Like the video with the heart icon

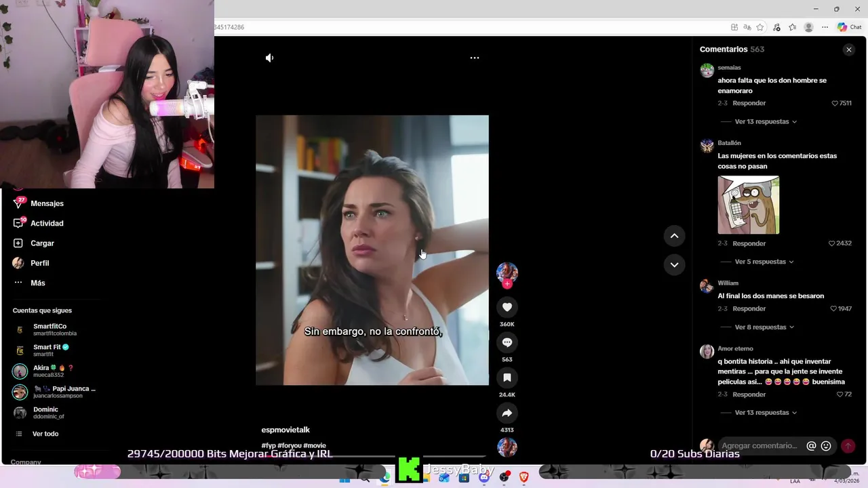507,307
